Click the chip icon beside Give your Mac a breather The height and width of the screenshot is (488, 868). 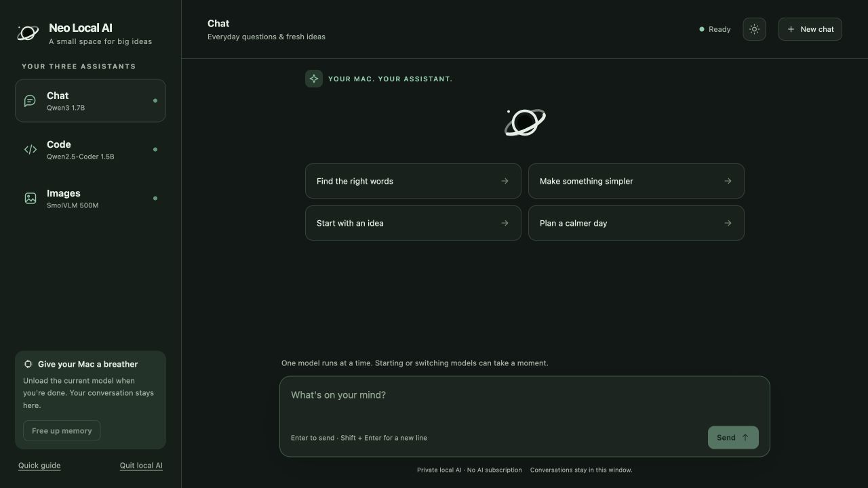(x=28, y=364)
